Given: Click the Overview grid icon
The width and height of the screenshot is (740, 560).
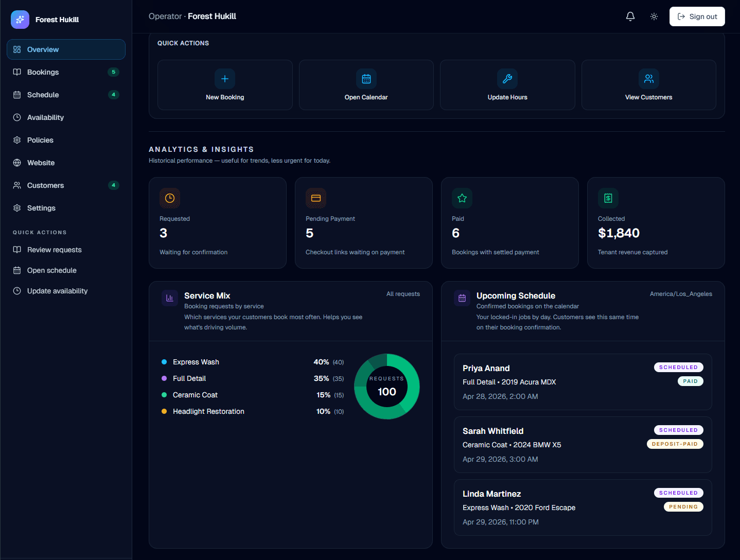Looking at the screenshot, I should [17, 49].
